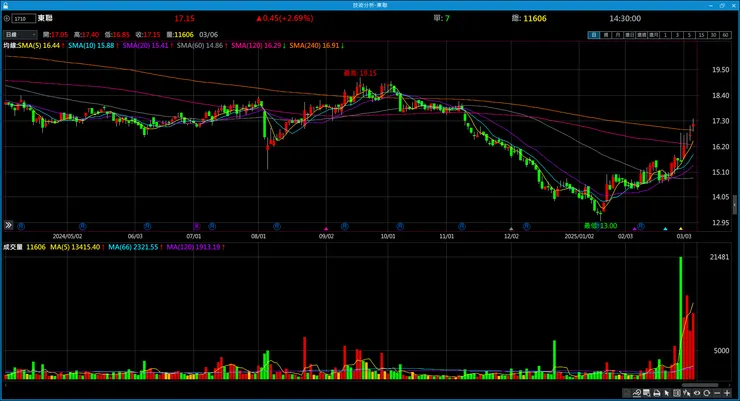Click the 最高:19.15 high price annotation

coord(360,73)
